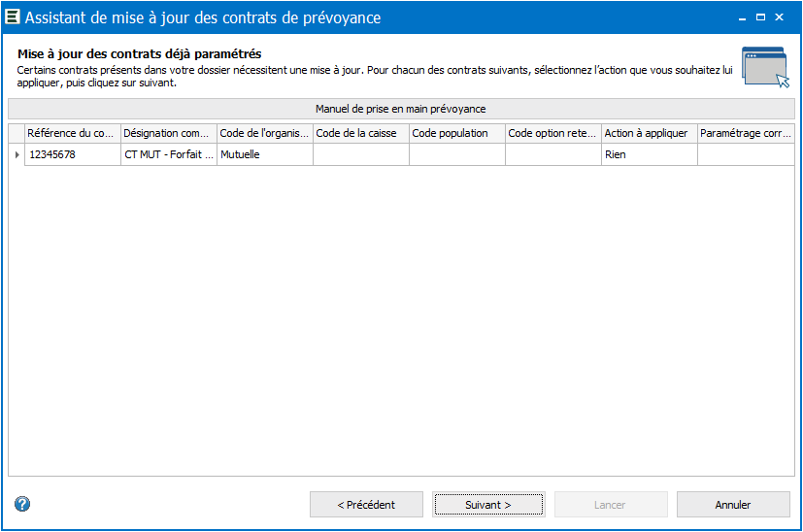Sort by Désignation column header
Screen dimensions: 803x532
[x=169, y=134]
